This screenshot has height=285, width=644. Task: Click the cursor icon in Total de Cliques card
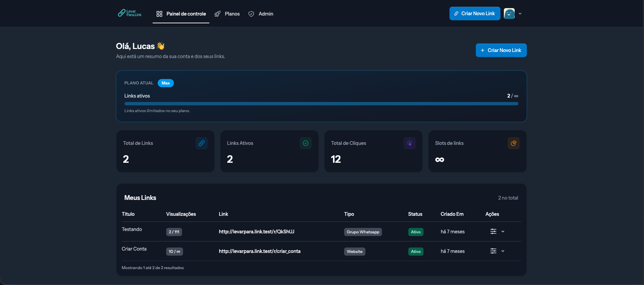410,143
